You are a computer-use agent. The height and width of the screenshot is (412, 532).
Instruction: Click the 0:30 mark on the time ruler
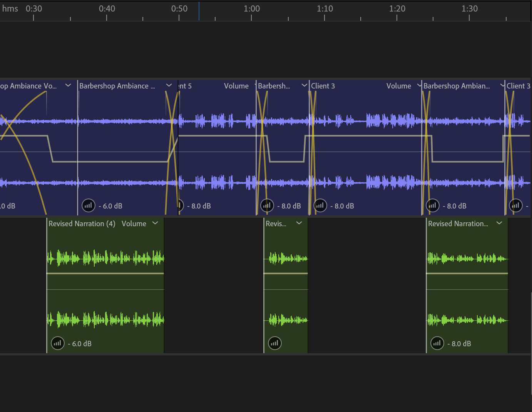tap(34, 8)
